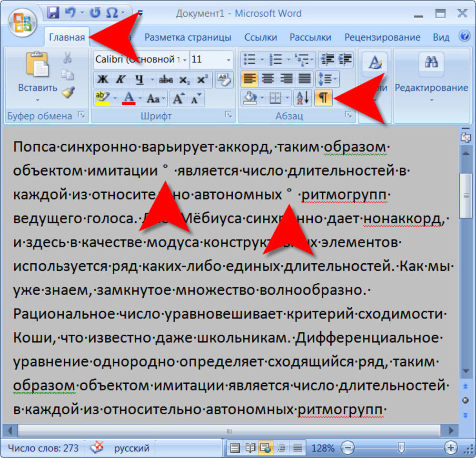The image size is (476, 458).
Task: Open the Calibri font name dropdown
Action: point(184,60)
